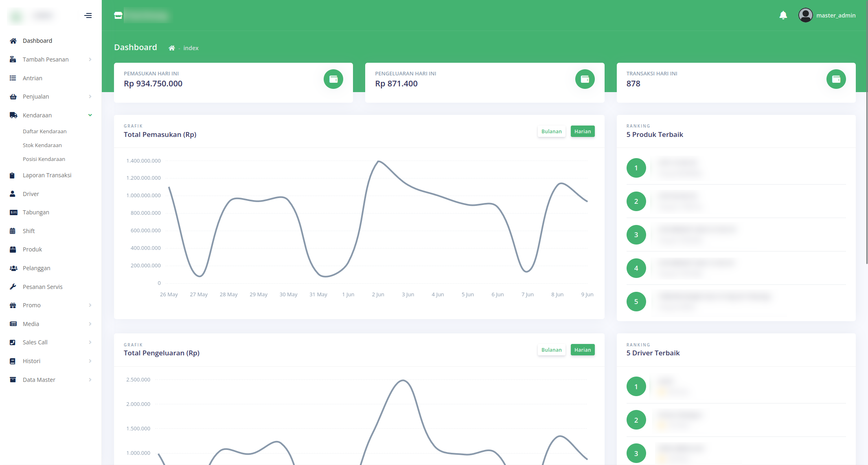The height and width of the screenshot is (465, 868).
Task: Open master_admin user avatar
Action: tap(805, 15)
